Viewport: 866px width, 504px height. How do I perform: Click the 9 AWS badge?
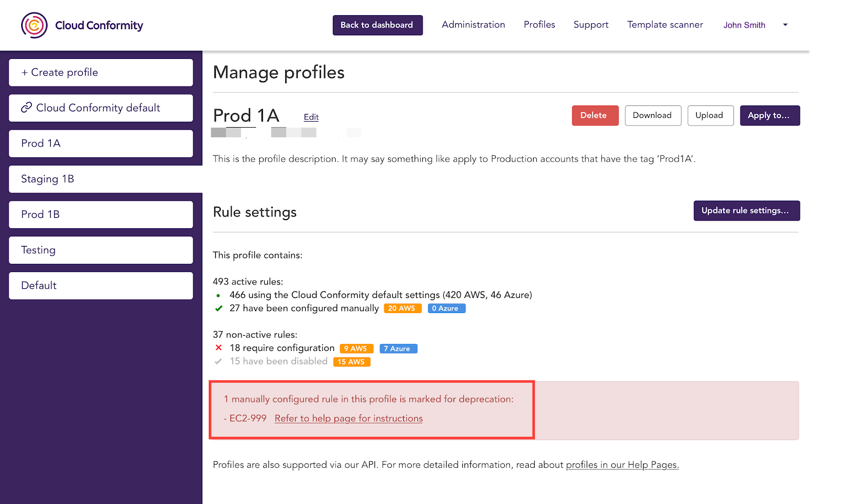(356, 349)
